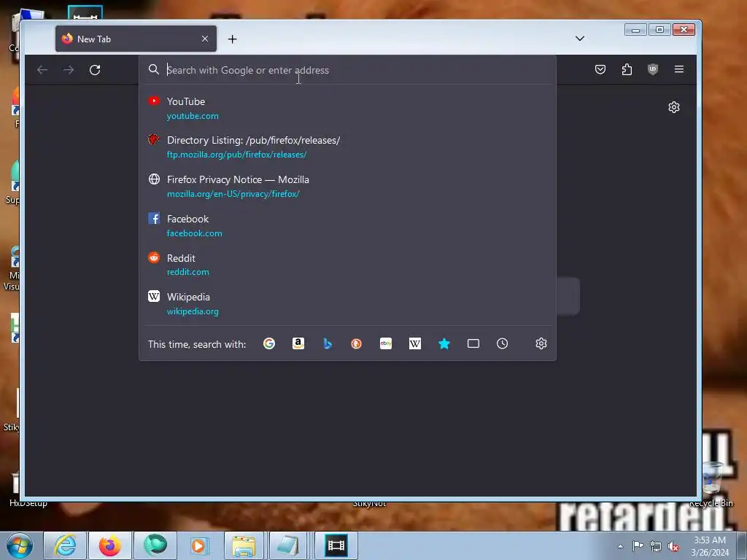The image size is (747, 560).
Task: Open the uBlock Origin shield icon
Action: 653,69
